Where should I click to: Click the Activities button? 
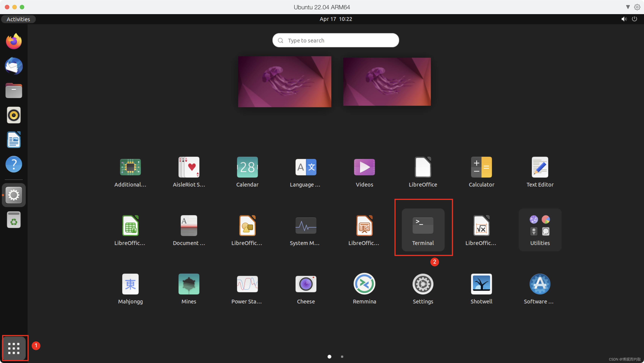tap(18, 19)
